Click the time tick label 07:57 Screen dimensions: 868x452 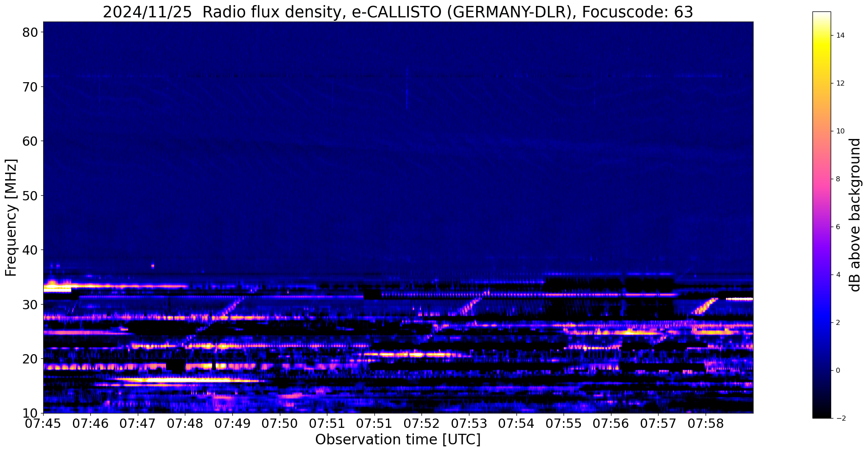(x=658, y=424)
